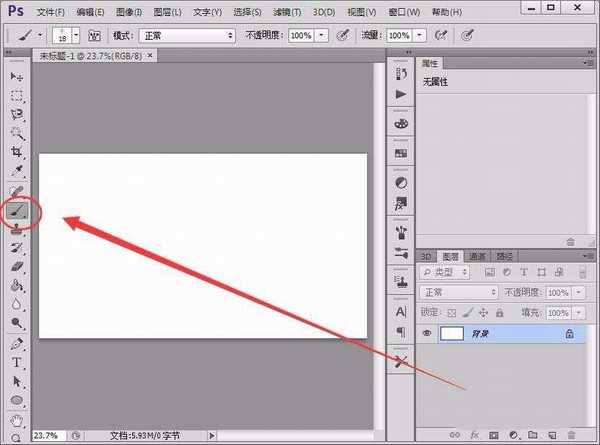This screenshot has height=445, width=600.
Task: Pick the Rectangular Marquee tool
Action: click(17, 96)
